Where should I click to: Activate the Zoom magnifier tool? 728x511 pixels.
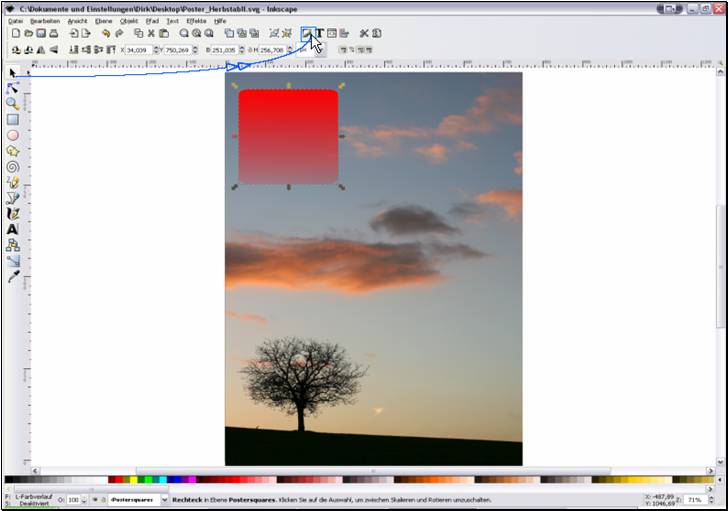coord(13,104)
